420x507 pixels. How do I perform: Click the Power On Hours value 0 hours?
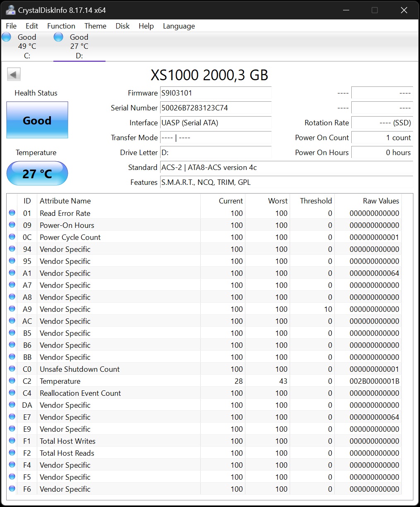point(382,153)
